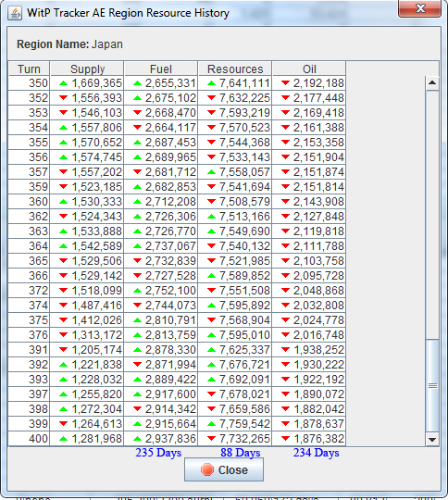
Task: Select Fuel value 2,668,470
Action: coord(161,113)
